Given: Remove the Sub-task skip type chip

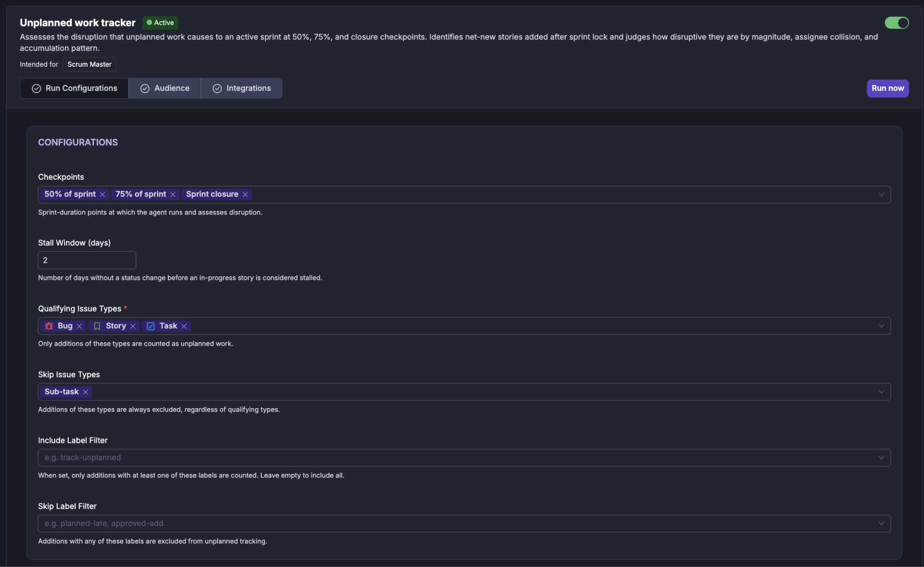Looking at the screenshot, I should point(85,392).
